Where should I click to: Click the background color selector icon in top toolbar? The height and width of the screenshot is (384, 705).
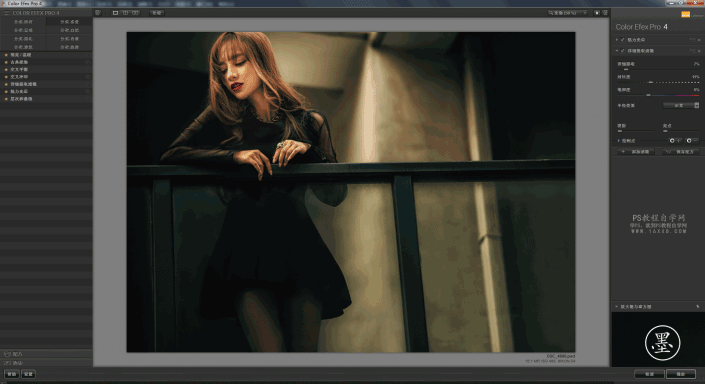coord(597,13)
